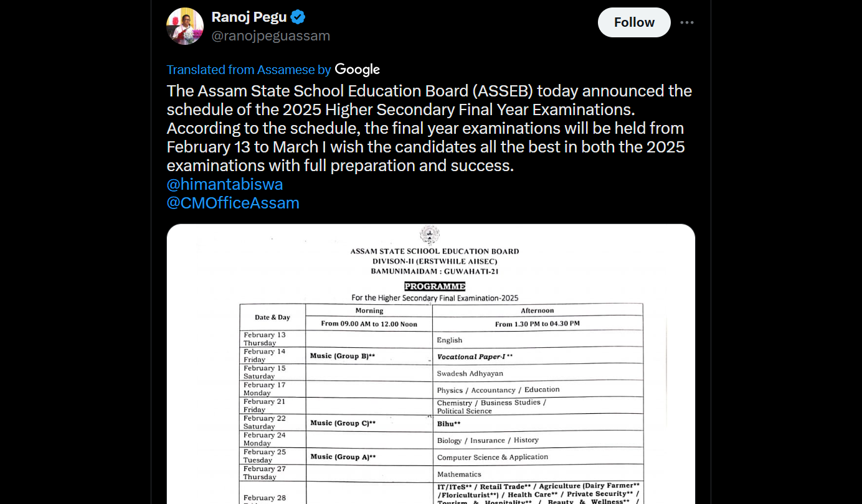Click the PROGRAMME heading inside the image
The image size is (862, 504).
click(434, 286)
